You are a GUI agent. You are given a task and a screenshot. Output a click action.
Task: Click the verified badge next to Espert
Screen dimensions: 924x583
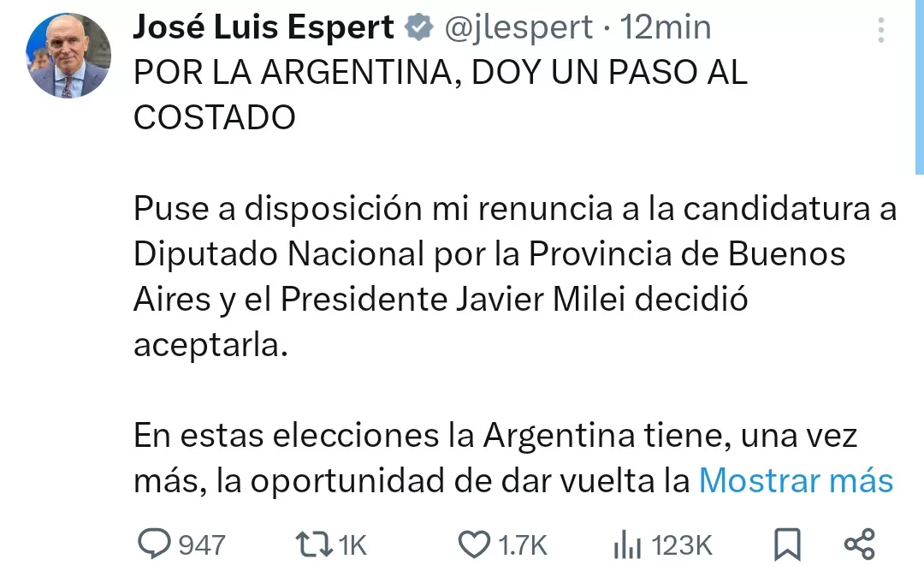pos(418,28)
